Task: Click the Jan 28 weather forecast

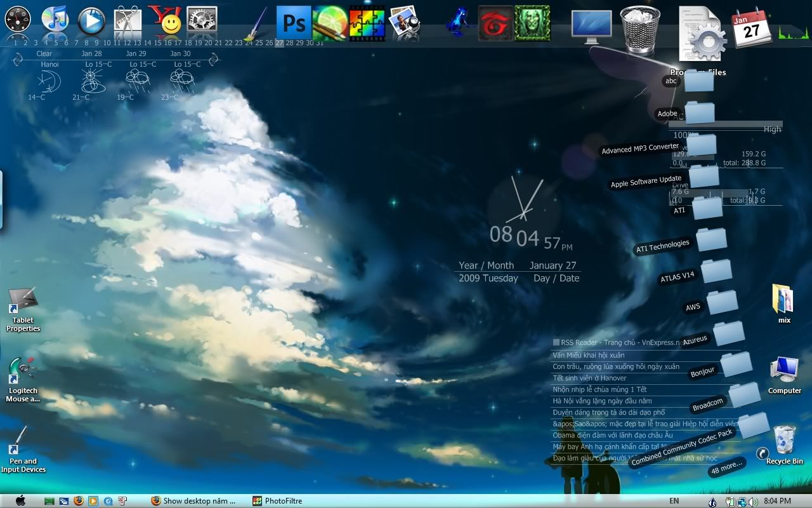Action: [91, 76]
